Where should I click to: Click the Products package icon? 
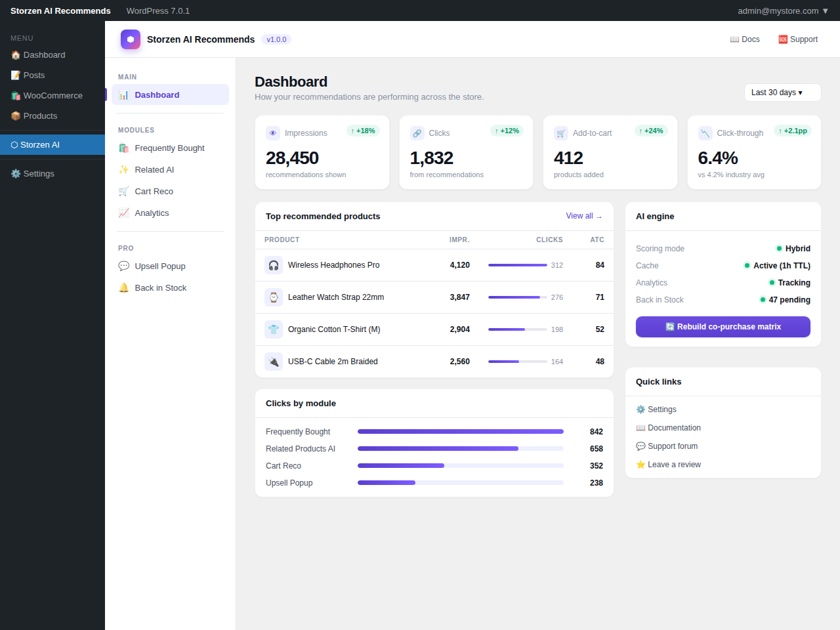tap(16, 116)
